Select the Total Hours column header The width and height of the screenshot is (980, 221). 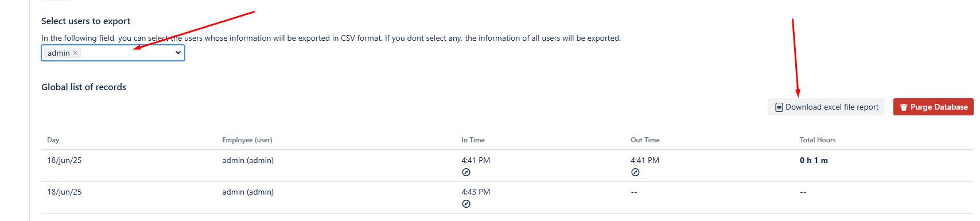click(818, 140)
